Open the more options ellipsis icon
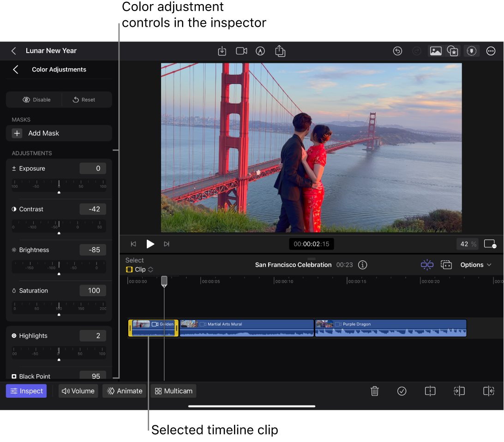 [x=491, y=51]
